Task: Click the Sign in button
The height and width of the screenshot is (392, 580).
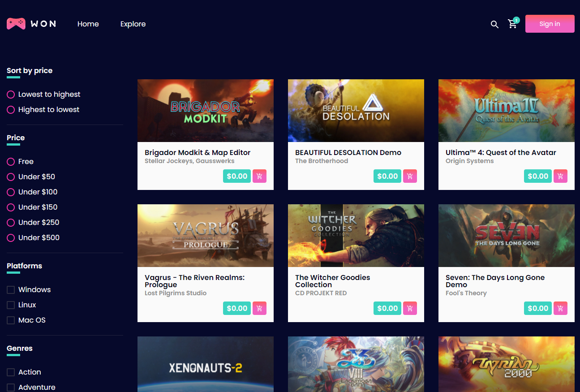Action: 550,24
